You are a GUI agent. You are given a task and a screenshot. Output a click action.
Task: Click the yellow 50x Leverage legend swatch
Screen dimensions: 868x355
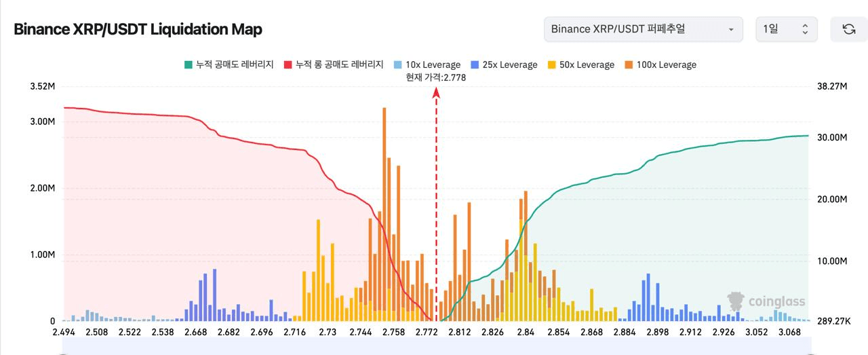coord(552,65)
